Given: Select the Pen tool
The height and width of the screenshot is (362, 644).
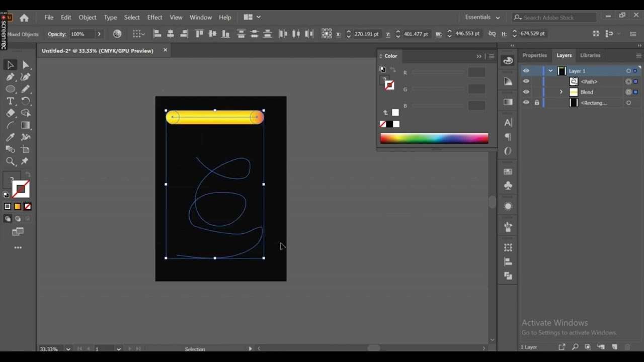Looking at the screenshot, I should tap(10, 77).
